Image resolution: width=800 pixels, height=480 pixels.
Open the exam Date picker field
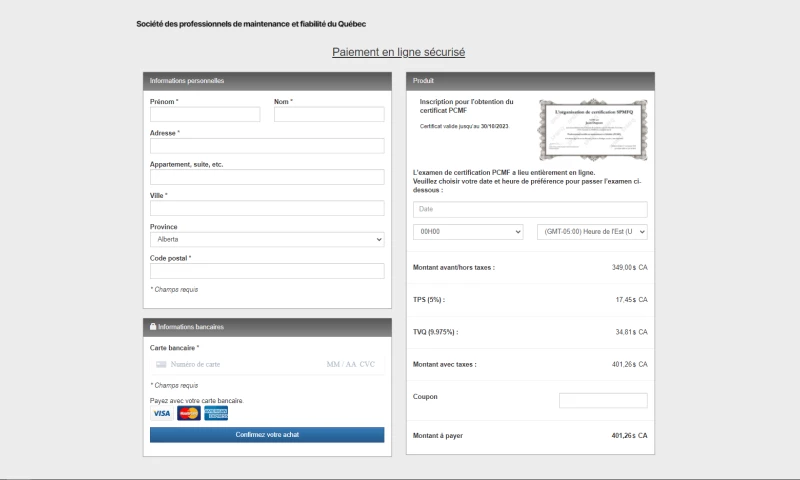530,209
